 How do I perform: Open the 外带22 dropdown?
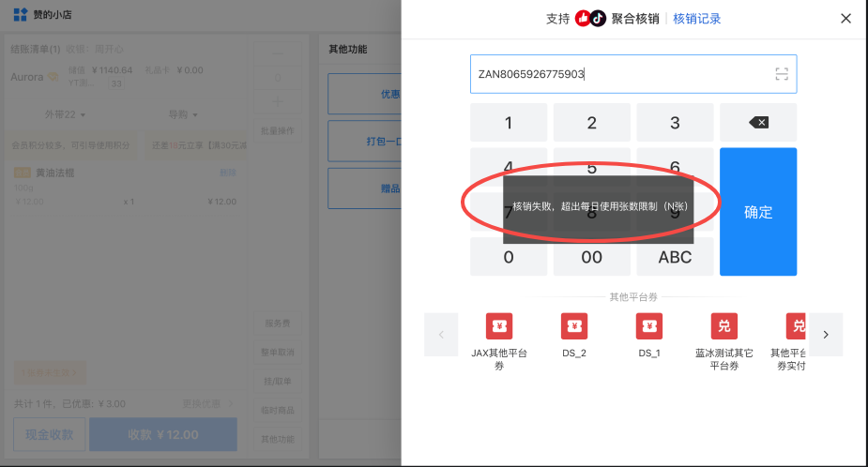click(x=66, y=114)
